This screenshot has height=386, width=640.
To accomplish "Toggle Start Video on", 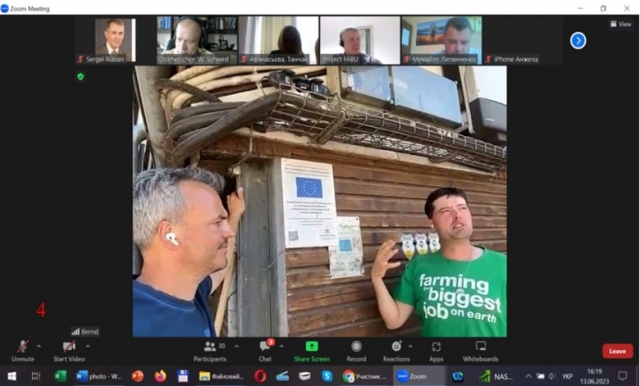I will [x=69, y=351].
